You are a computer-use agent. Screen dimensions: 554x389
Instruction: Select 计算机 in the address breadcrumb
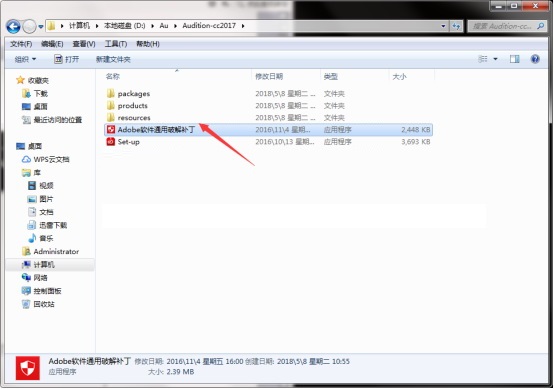pos(79,26)
